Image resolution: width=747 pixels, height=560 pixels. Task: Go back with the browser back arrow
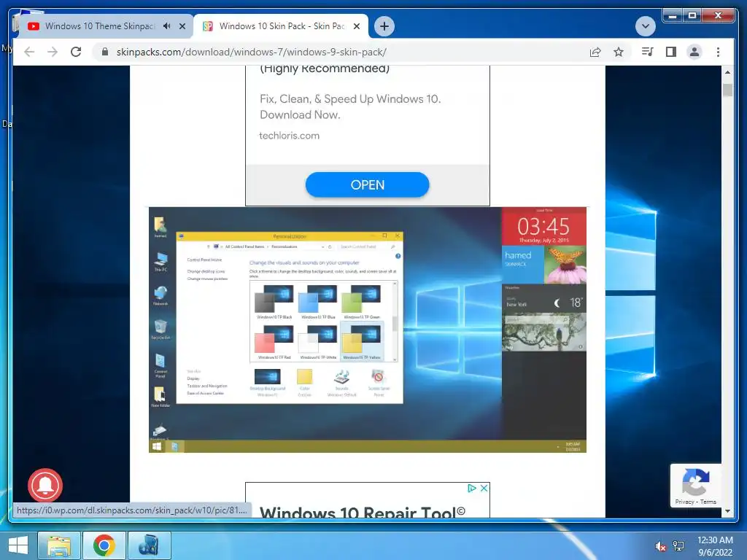click(x=29, y=52)
